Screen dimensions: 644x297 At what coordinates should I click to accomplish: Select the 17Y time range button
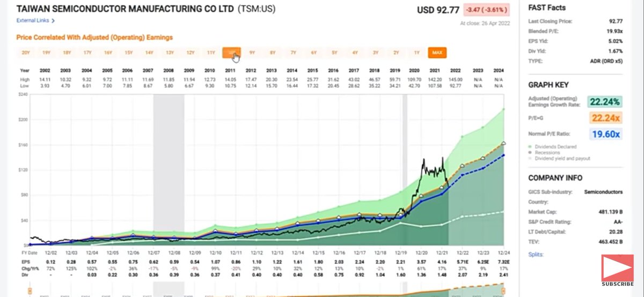(x=87, y=53)
